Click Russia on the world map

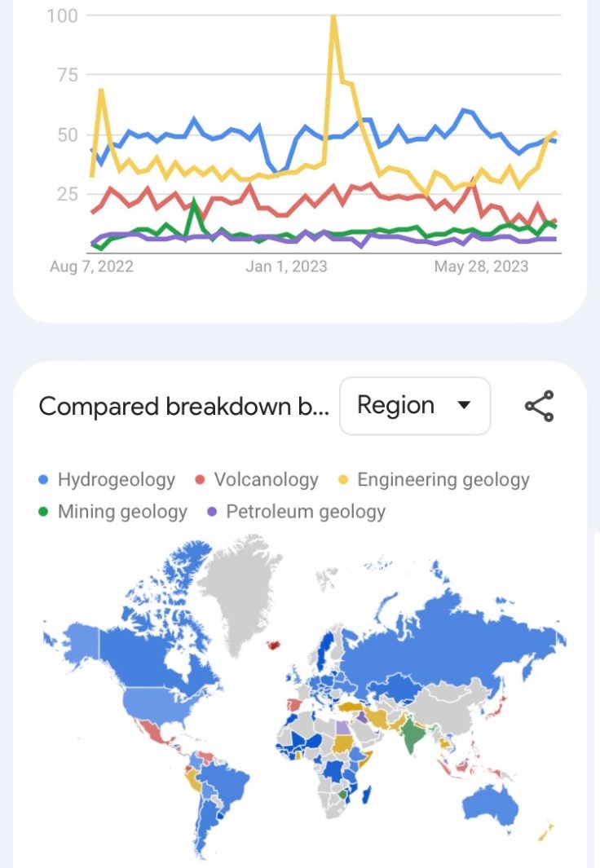(457, 644)
